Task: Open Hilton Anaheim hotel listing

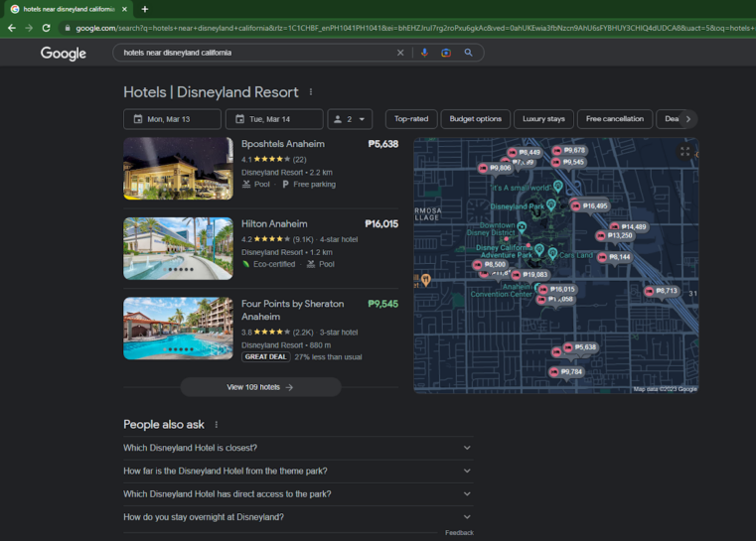Action: [x=274, y=224]
